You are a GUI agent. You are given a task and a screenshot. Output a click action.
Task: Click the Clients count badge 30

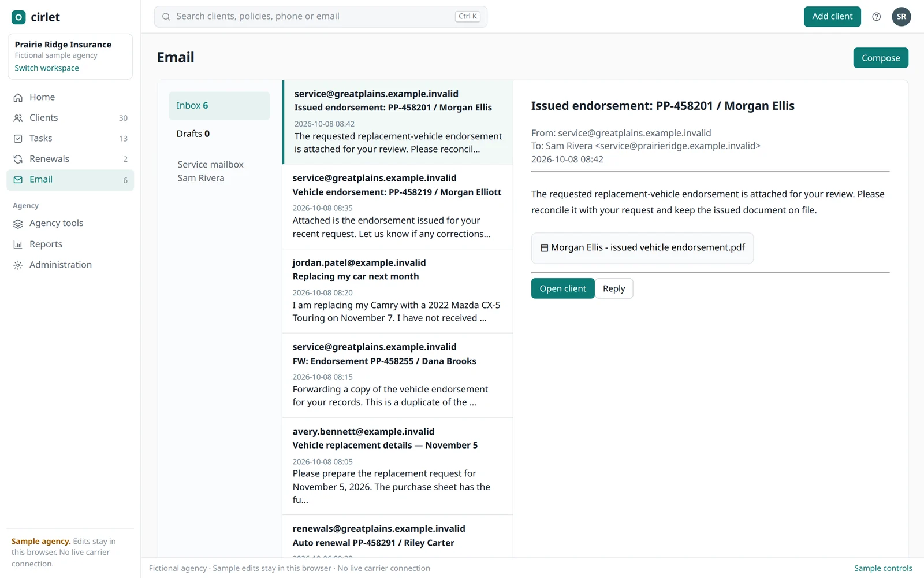123,118
